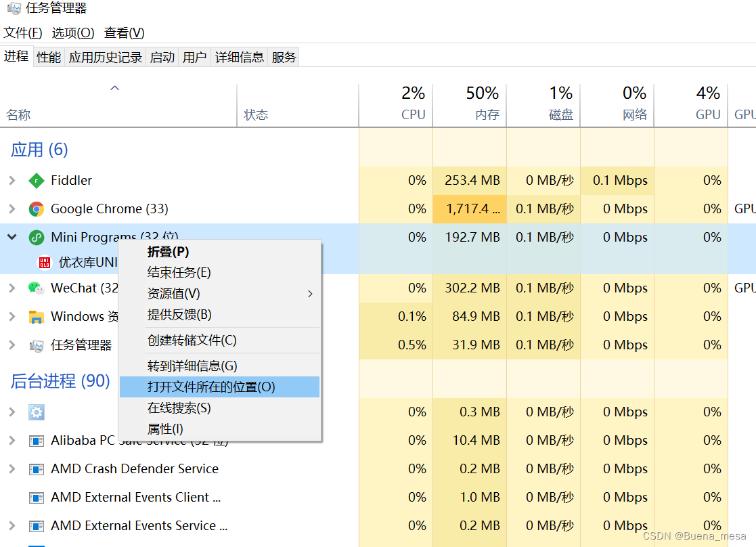This screenshot has width=756, height=547.
Task: Click the 0.5% CPU cell for 任务管理器
Action: click(396, 345)
